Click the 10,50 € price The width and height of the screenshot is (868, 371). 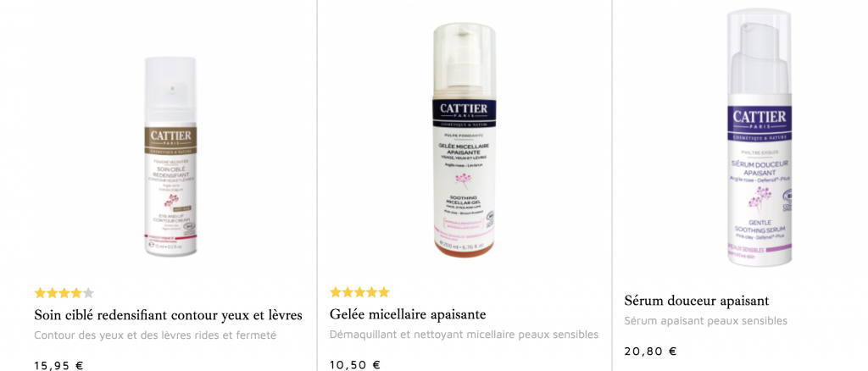tap(355, 365)
